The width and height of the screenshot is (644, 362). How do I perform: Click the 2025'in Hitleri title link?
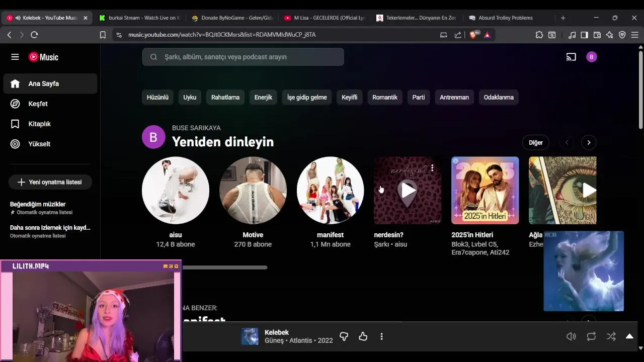click(472, 235)
